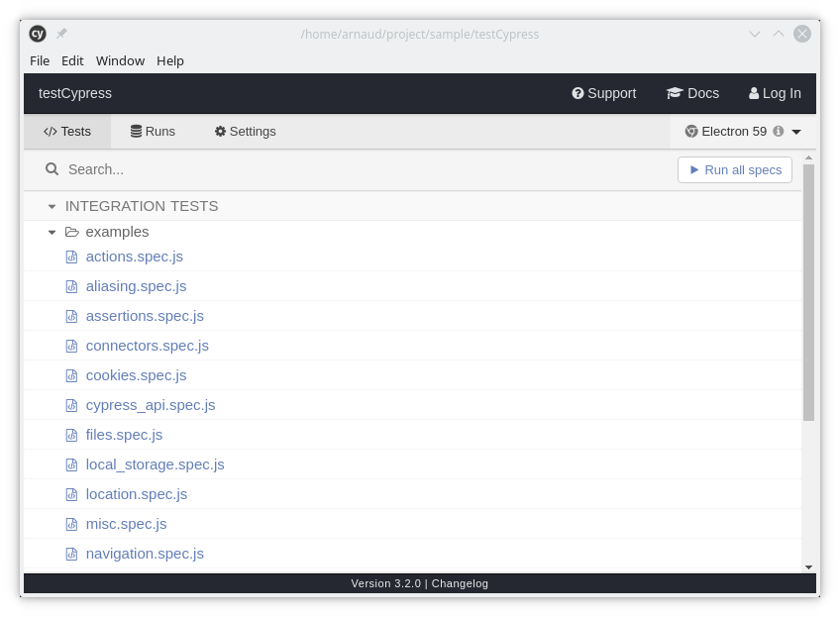Open the browser selection dropdown arrow

pos(796,132)
